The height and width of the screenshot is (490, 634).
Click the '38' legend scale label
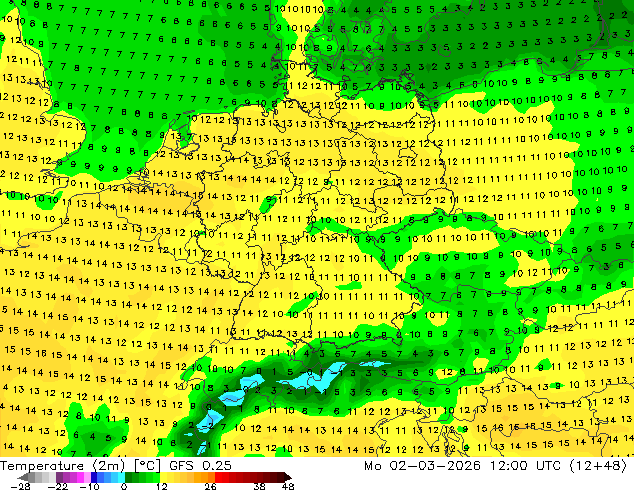click(x=260, y=486)
